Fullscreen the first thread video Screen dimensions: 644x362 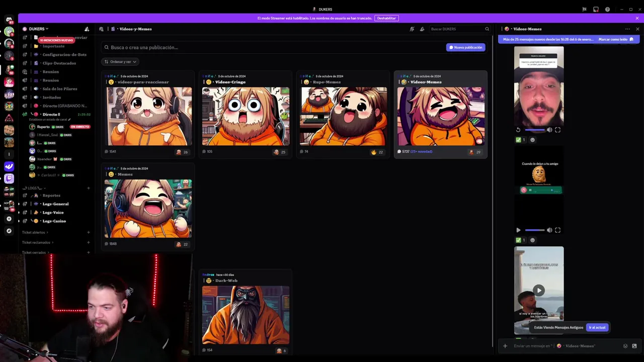[557, 130]
